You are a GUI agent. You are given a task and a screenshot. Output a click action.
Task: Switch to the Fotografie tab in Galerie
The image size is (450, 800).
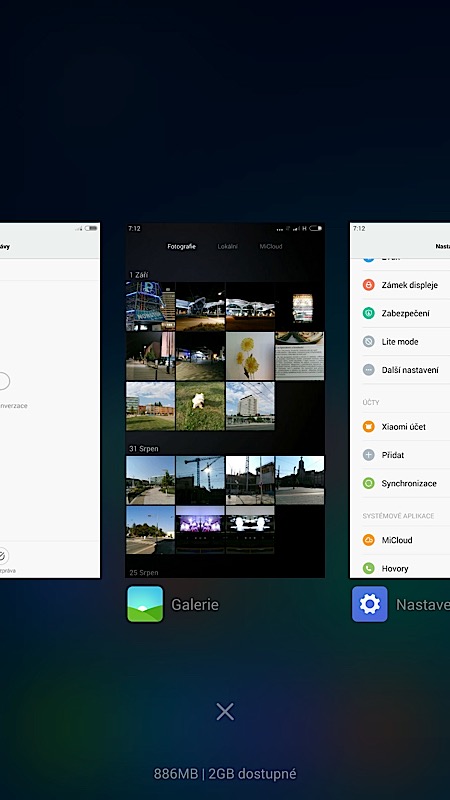coord(182,246)
